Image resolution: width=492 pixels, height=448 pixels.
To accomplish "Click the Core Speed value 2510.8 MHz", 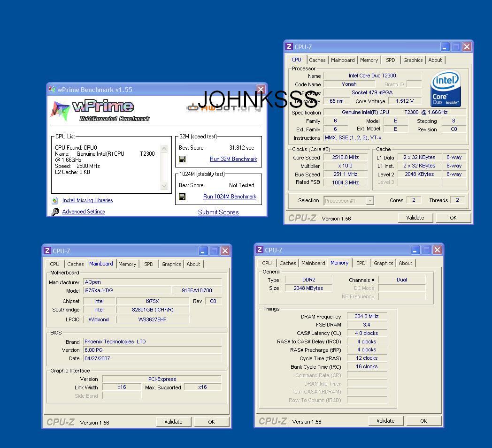I will point(346,157).
